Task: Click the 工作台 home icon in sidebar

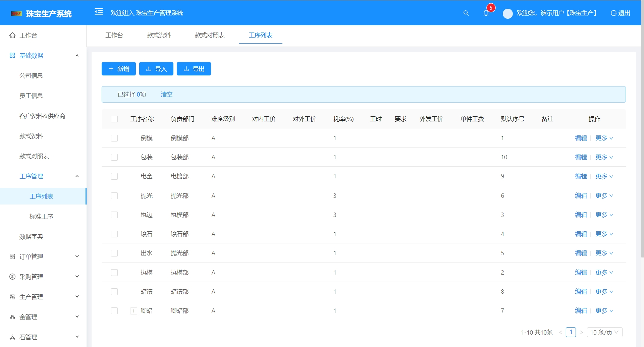Action: (x=12, y=35)
